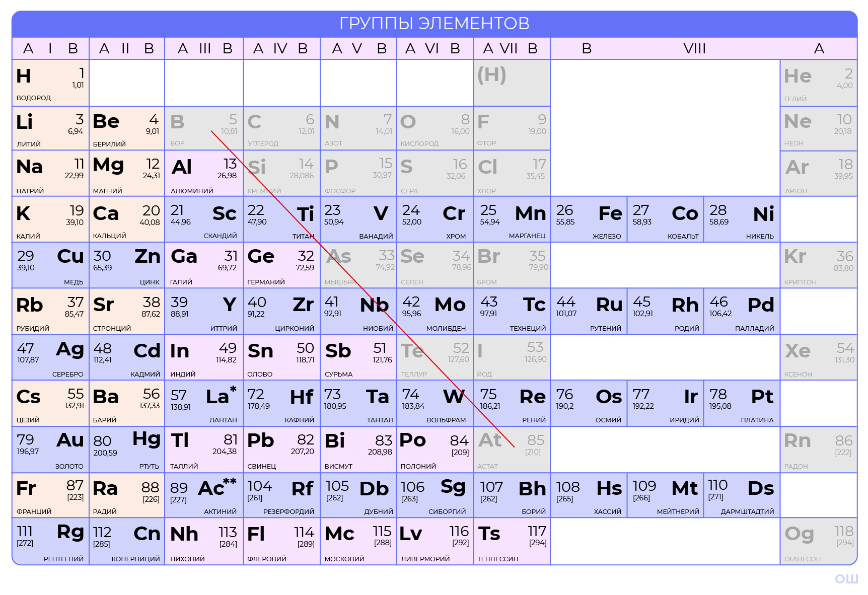
Task: Click the palladium cell labeled ПАЛЛАДИЙ
Action: click(x=742, y=311)
